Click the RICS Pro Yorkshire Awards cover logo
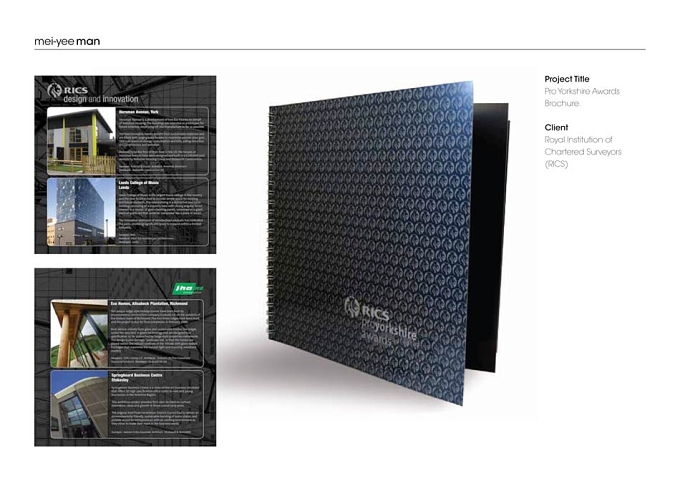 pos(380,324)
